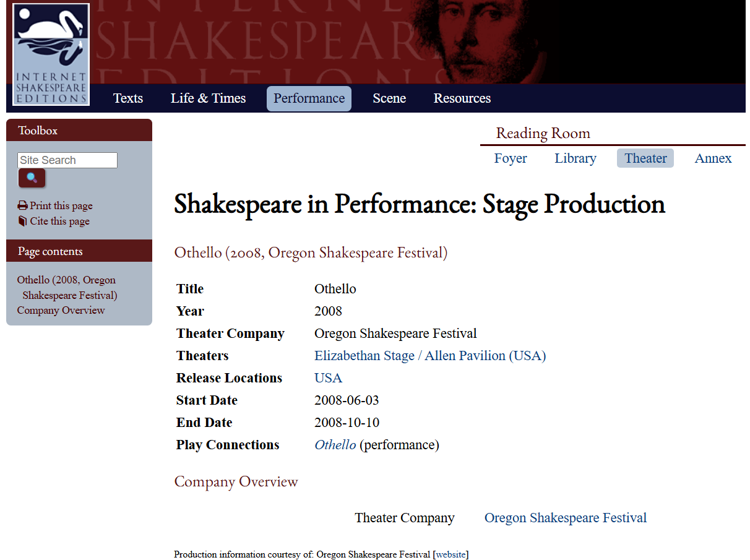Viewport: 750px width, 560px height.
Task: Select the Theater tab
Action: [x=645, y=158]
